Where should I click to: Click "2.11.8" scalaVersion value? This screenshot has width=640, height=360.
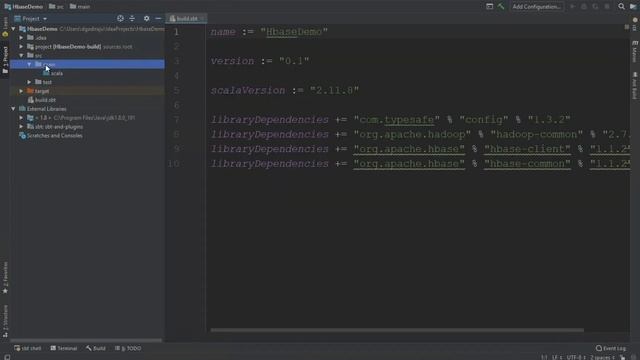(x=334, y=90)
